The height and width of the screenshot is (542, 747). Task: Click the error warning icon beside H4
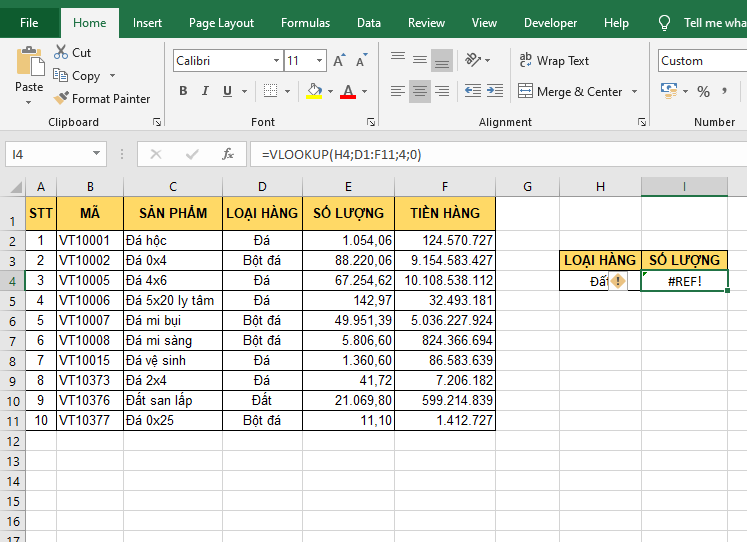coord(618,281)
